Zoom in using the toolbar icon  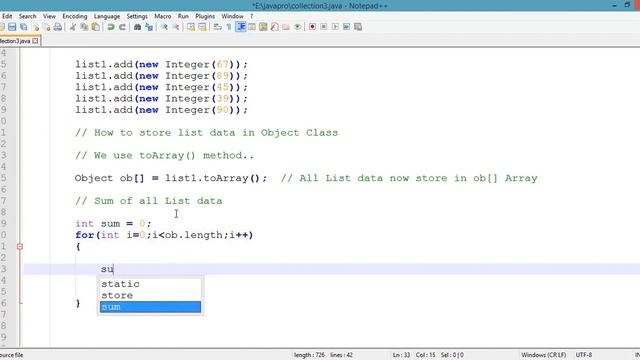(x=164, y=27)
